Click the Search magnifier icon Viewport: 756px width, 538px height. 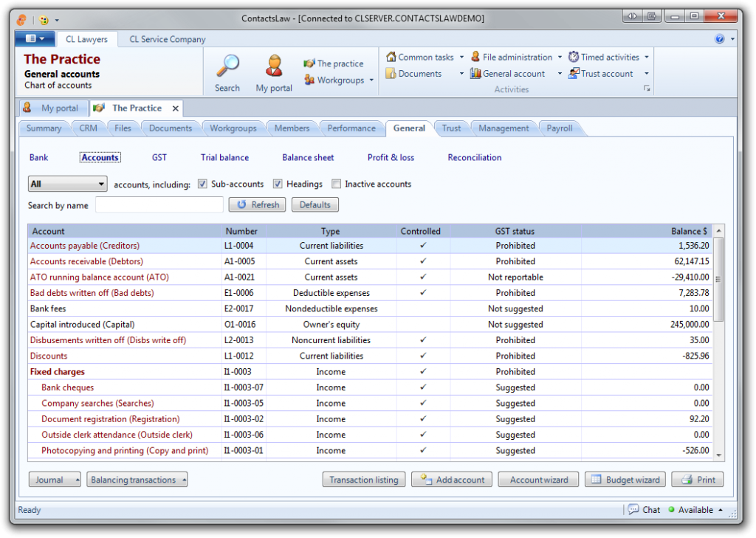point(227,66)
